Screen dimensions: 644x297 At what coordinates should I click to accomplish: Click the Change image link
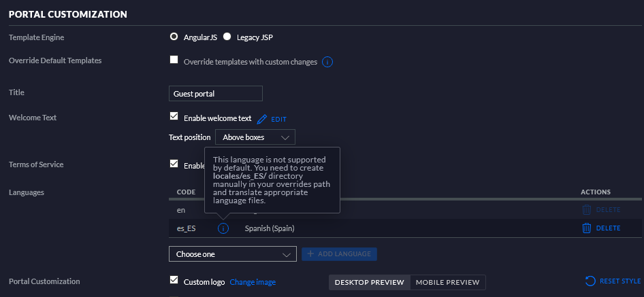pos(253,282)
